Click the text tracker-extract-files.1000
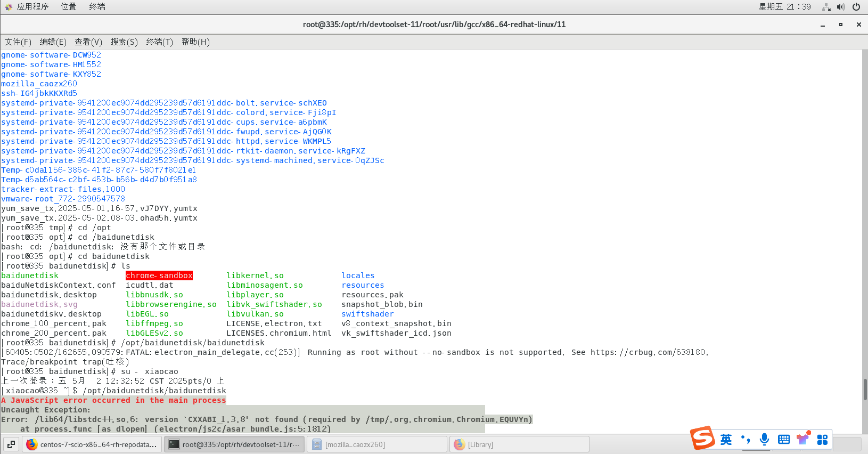Screen dimensions: 868x454 [63, 189]
